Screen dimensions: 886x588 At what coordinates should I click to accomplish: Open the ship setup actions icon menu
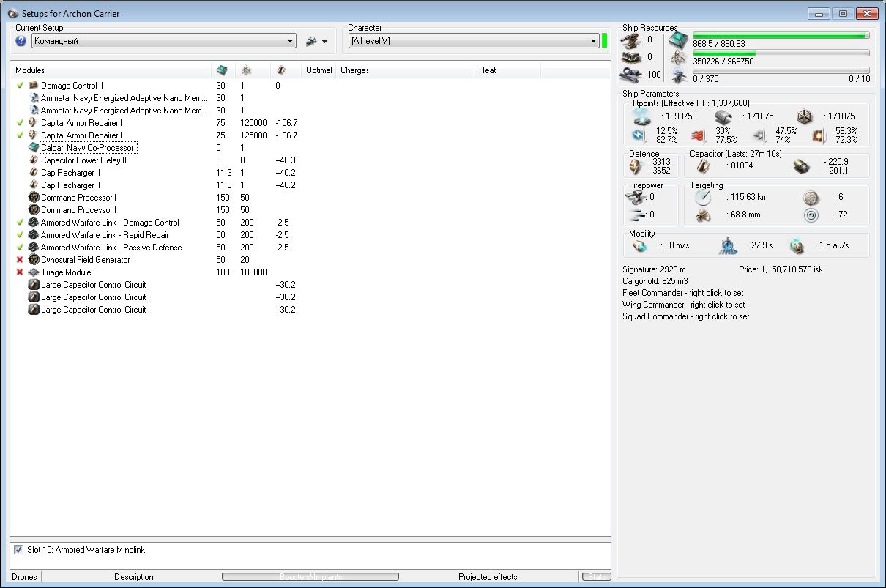pyautogui.click(x=316, y=41)
